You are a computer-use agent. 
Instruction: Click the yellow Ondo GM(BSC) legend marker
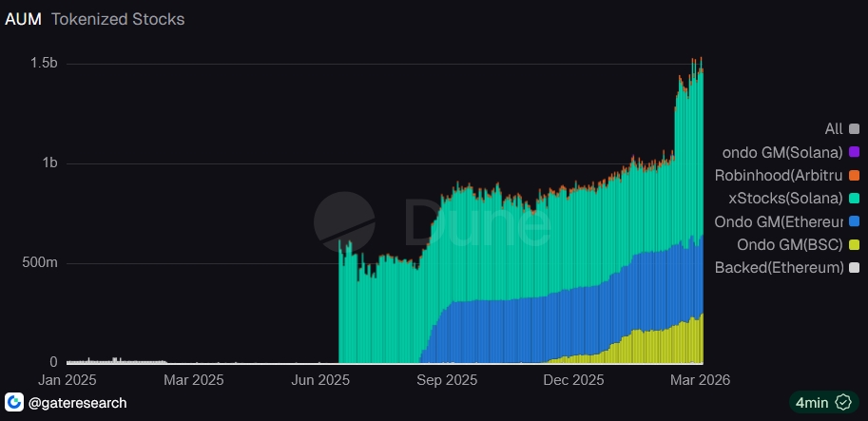pyautogui.click(x=853, y=244)
